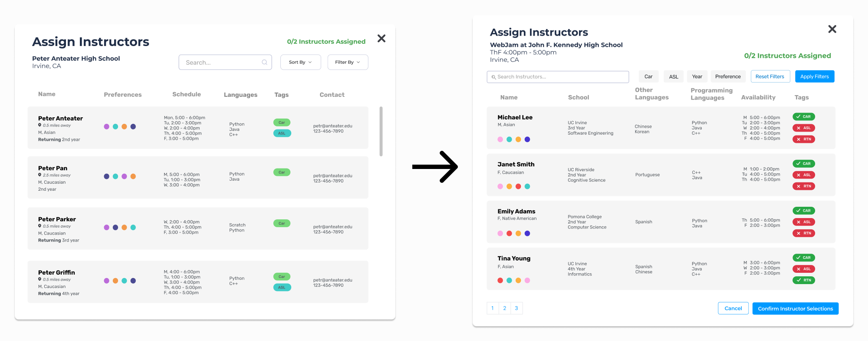Select the Michael Lee instructor name
The width and height of the screenshot is (868, 341).
[x=515, y=117]
